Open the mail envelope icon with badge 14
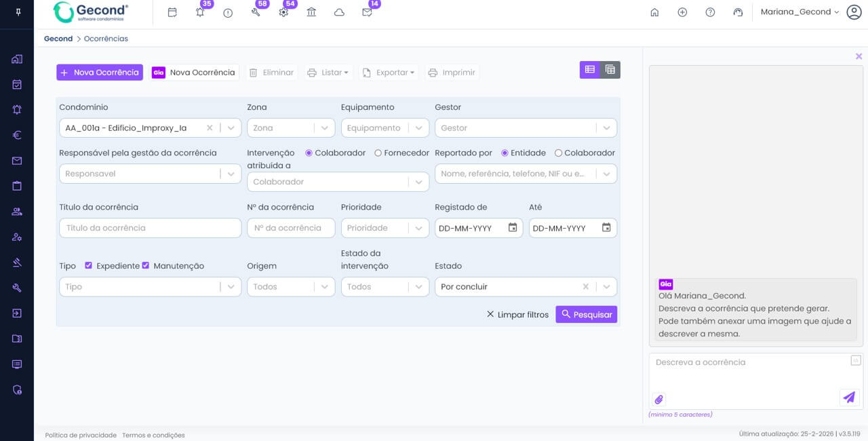This screenshot has width=868, height=441. coord(367,12)
